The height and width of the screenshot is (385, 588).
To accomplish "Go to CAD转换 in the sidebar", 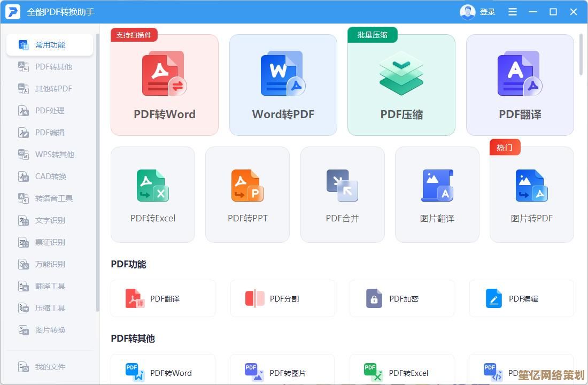I will tap(50, 176).
